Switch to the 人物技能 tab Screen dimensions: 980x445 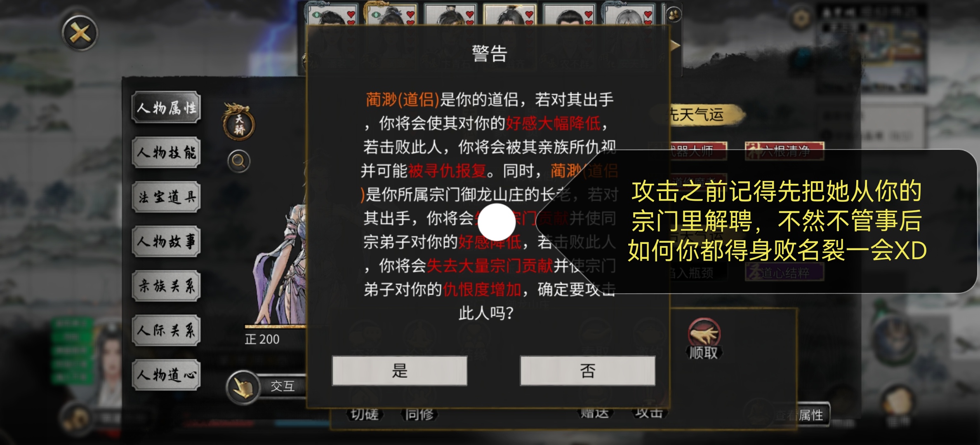click(x=166, y=152)
